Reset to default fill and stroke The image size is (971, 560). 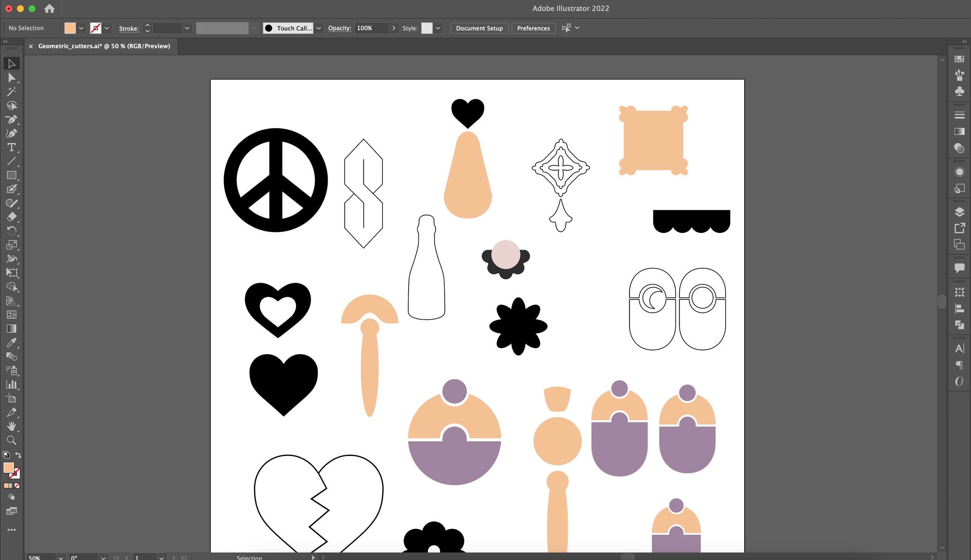click(x=6, y=455)
